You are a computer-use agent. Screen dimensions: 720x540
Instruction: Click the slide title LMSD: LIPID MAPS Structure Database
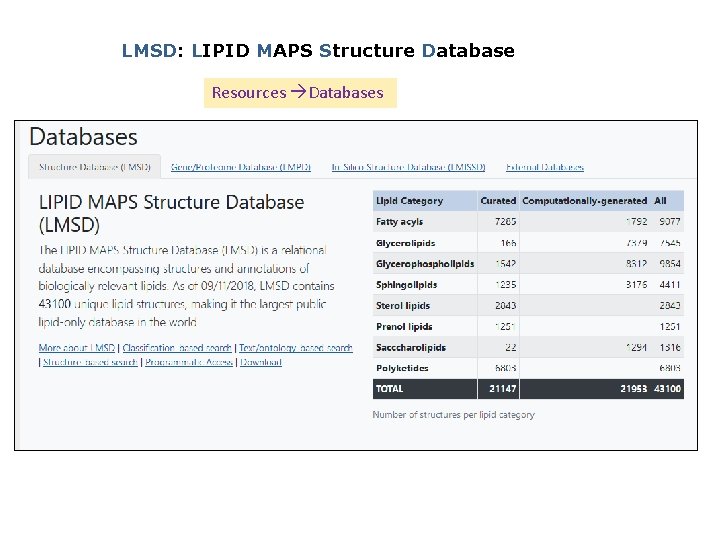pyautogui.click(x=318, y=51)
